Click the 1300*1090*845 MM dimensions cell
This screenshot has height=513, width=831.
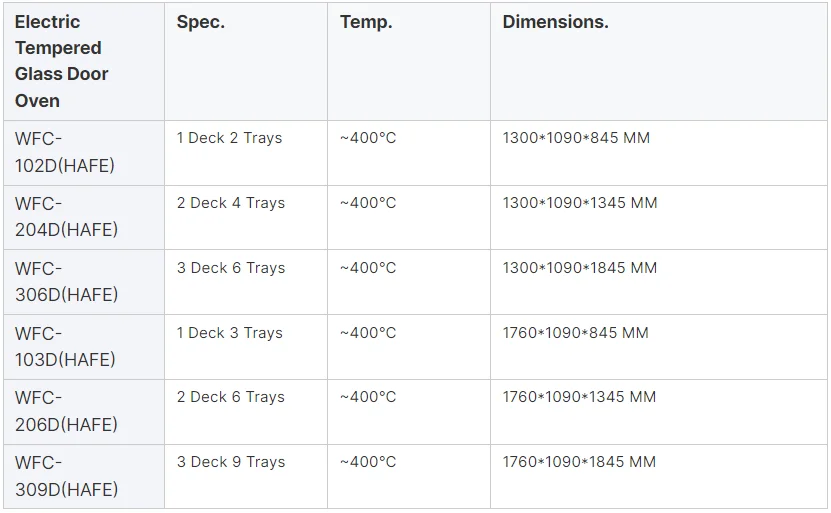click(x=576, y=138)
